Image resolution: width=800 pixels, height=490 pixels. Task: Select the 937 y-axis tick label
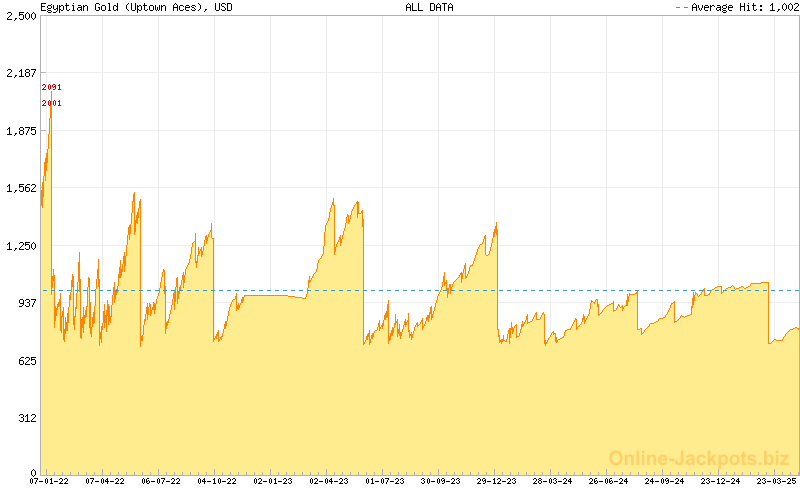point(25,303)
